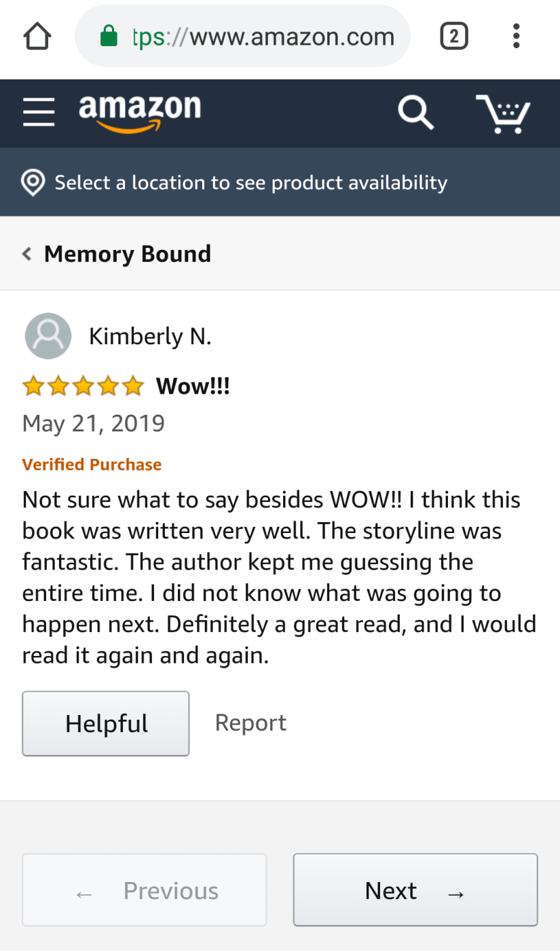The image size is (560, 952).
Task: View Kimberly N.'s profile avatar
Action: 48,336
